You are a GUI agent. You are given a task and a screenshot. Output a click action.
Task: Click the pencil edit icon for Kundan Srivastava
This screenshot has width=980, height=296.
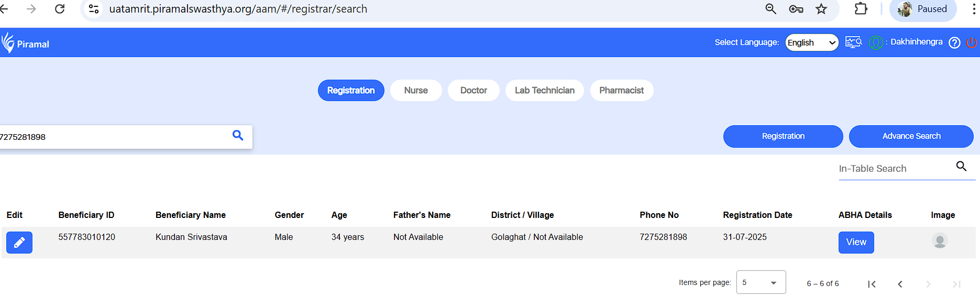(19, 243)
